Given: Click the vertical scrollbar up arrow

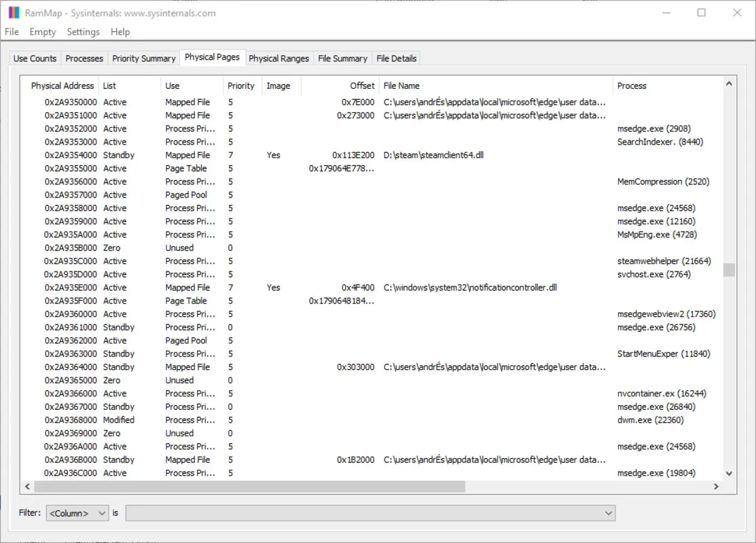Looking at the screenshot, I should [729, 83].
